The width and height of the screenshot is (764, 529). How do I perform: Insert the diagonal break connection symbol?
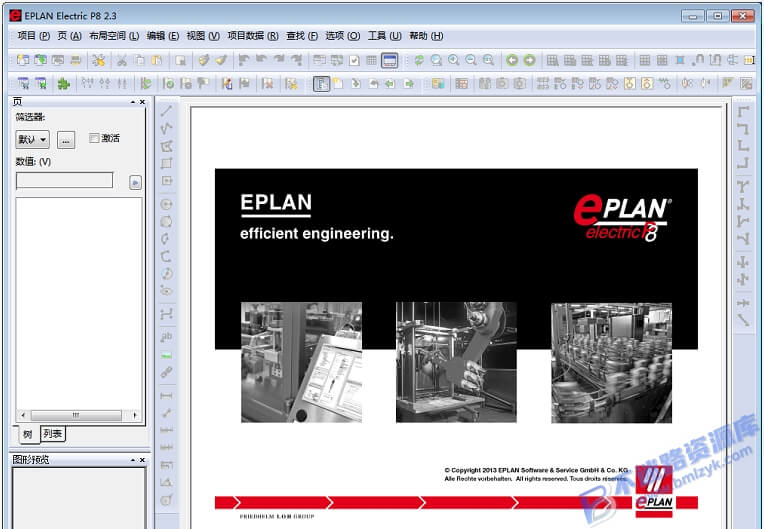click(x=743, y=320)
